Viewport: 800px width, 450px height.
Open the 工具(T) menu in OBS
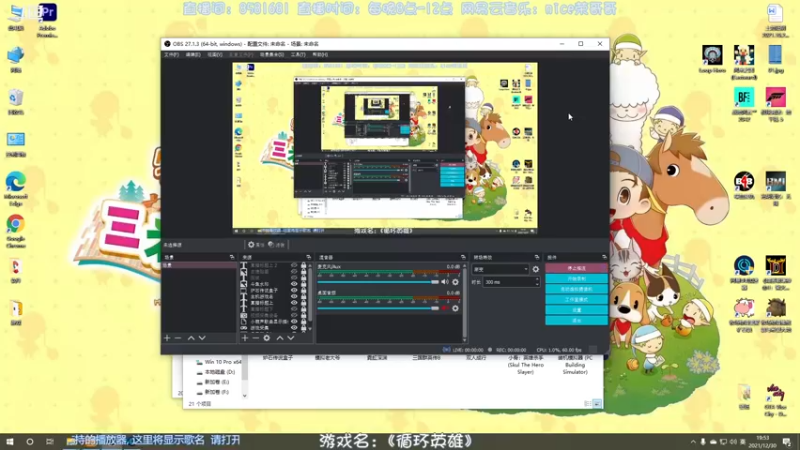(298, 55)
